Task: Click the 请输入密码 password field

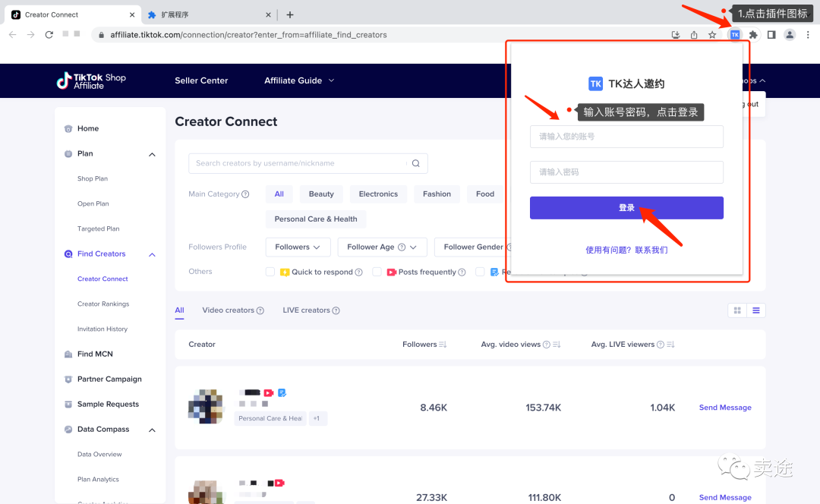Action: point(626,172)
